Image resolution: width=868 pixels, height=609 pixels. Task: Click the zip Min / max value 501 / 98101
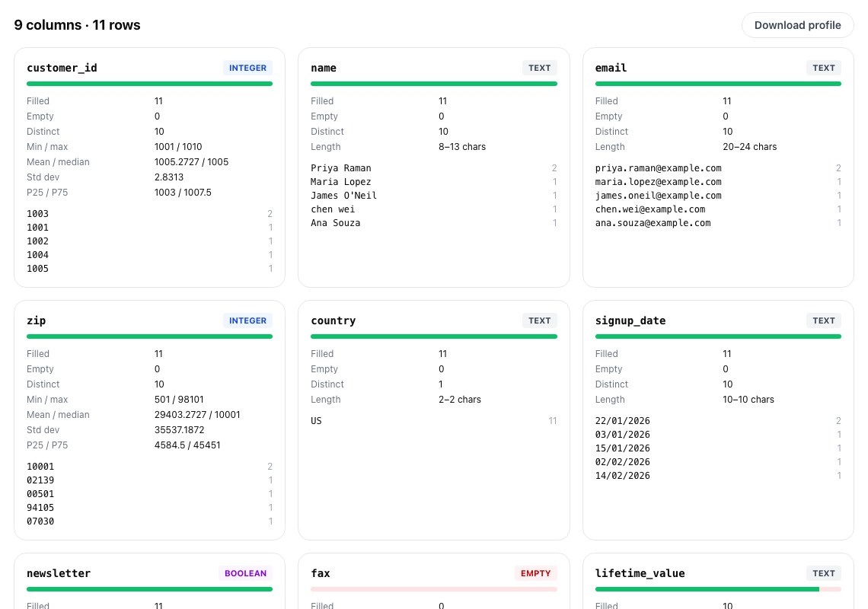click(179, 400)
